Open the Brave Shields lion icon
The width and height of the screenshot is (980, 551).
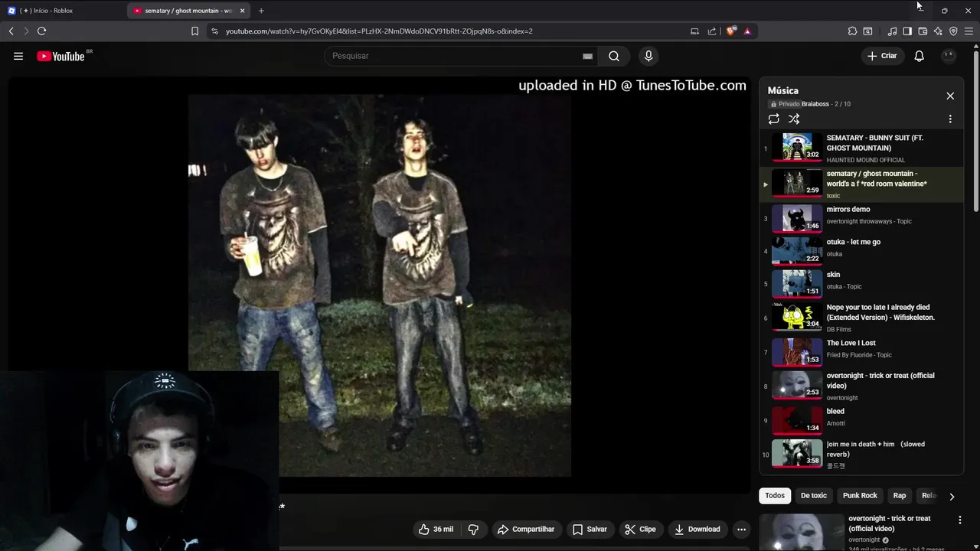click(x=731, y=31)
